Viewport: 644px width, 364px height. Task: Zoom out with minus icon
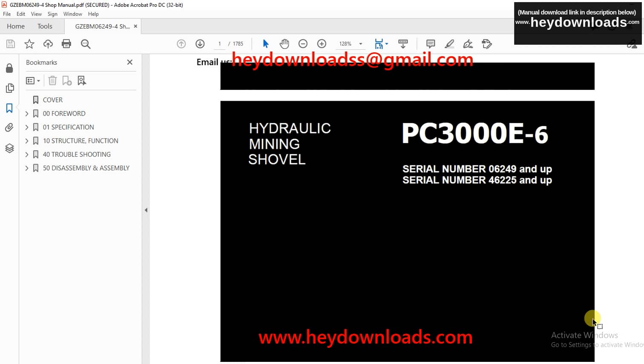coord(303,44)
